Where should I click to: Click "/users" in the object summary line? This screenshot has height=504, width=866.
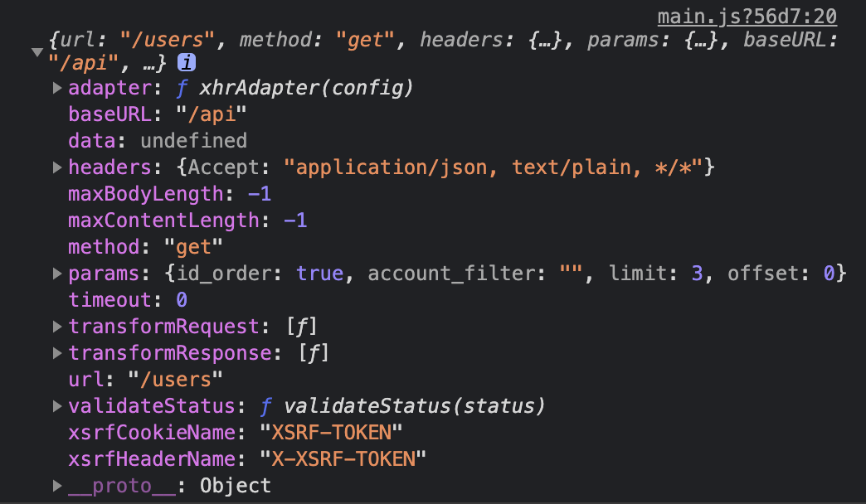pos(168,40)
